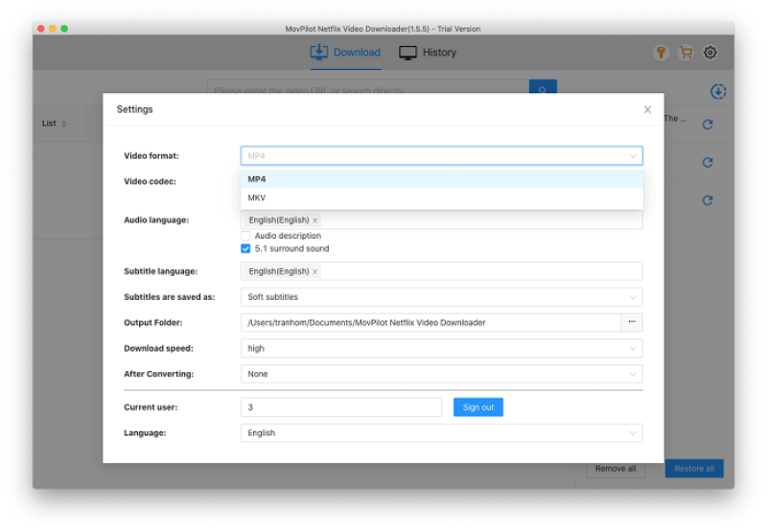Remove English tag from Audio language
The height and width of the screenshot is (532, 767).
click(314, 220)
